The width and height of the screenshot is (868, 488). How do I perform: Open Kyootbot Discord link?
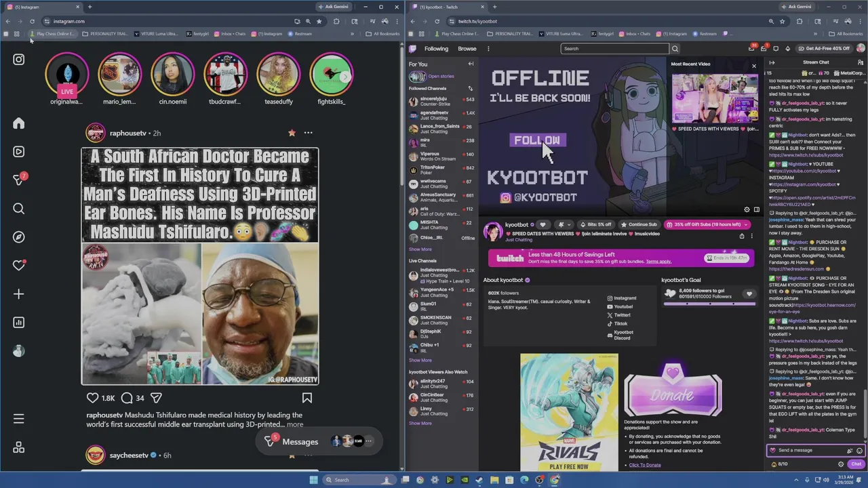click(x=620, y=335)
